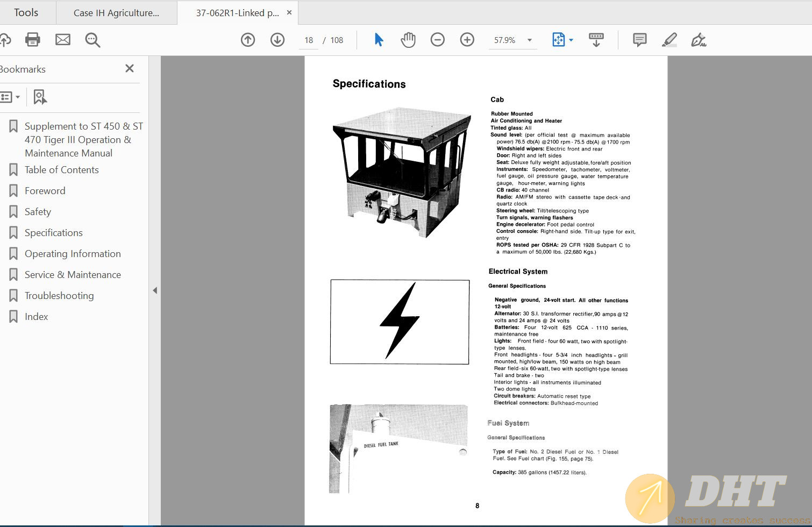The image size is (812, 527).
Task: Click the Specifications page heading
Action: pyautogui.click(x=369, y=84)
